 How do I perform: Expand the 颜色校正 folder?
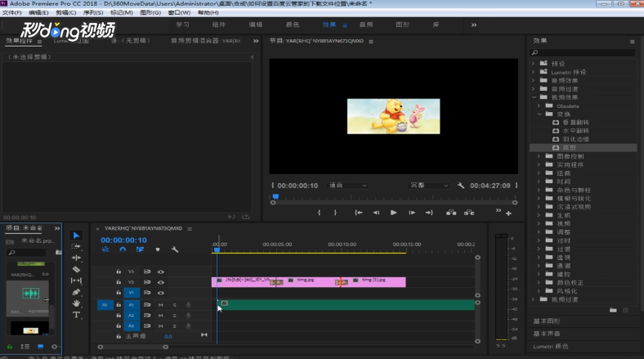[x=539, y=283]
